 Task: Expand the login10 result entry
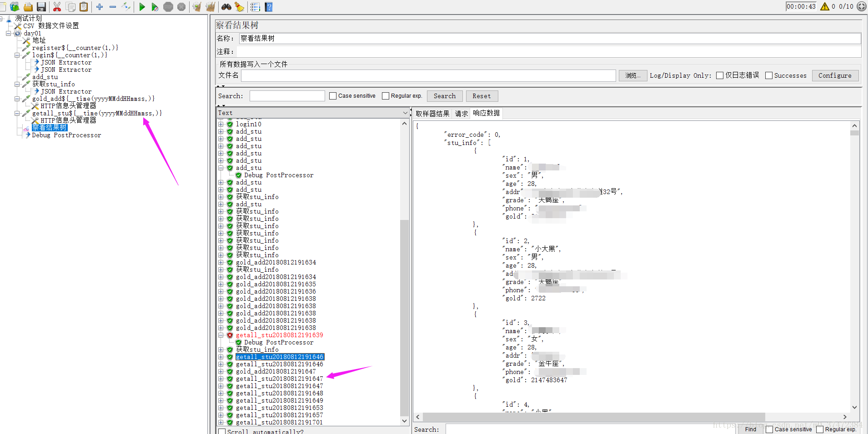pos(221,124)
